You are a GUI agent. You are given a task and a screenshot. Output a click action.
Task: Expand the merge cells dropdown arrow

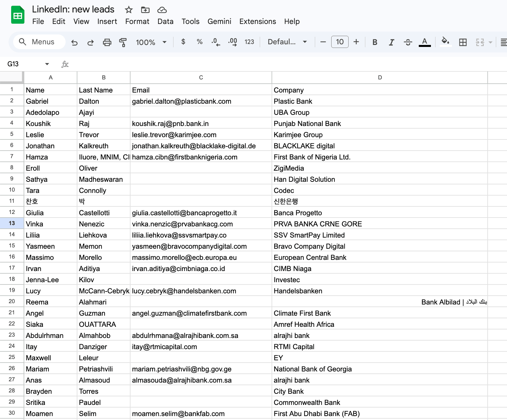click(x=491, y=42)
